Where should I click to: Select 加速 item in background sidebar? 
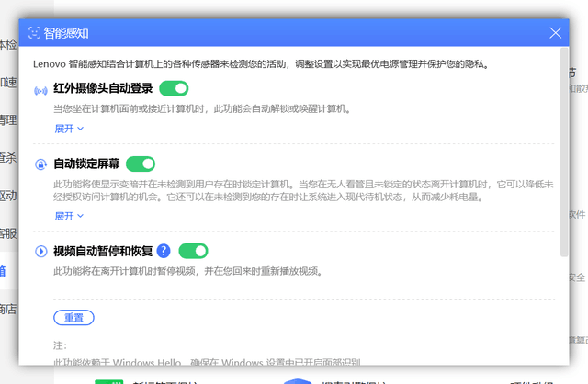[8, 82]
